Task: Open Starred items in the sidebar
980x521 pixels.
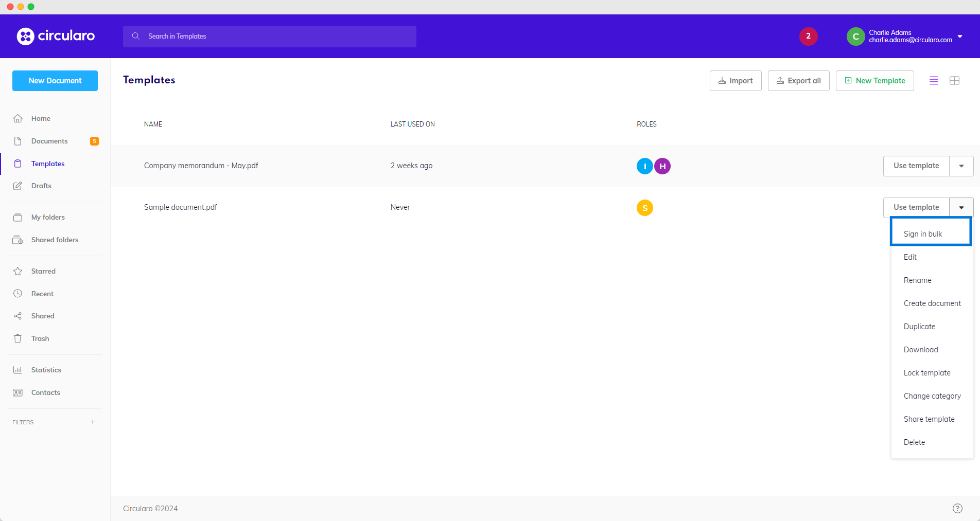Action: [x=43, y=271]
